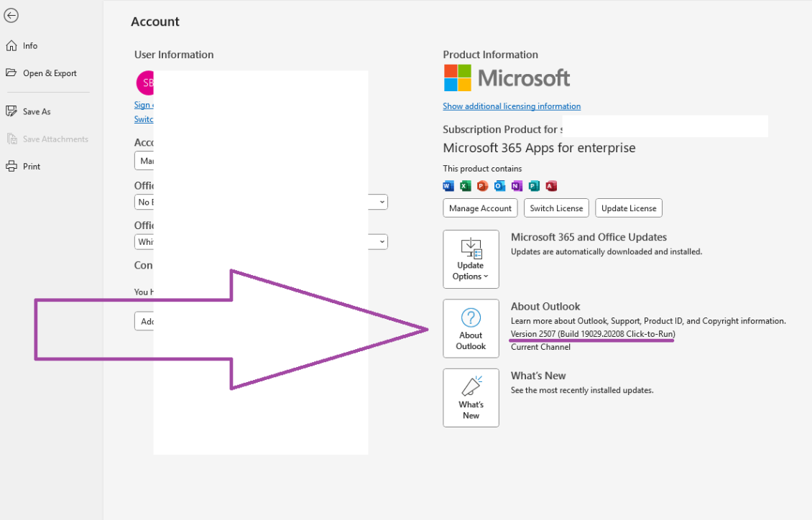
Task: Go back with the circled arrow
Action: coord(11,16)
